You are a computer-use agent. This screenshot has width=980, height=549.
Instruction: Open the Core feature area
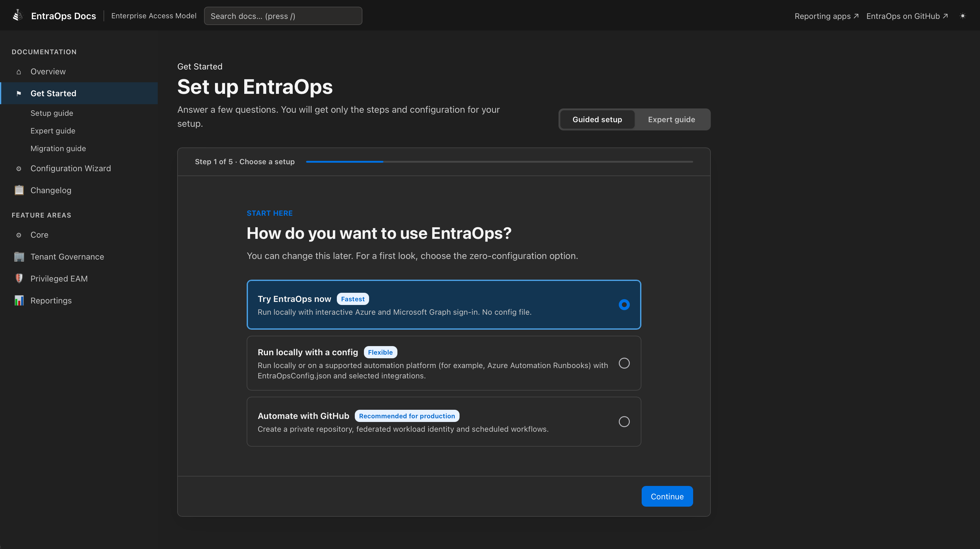79,235
